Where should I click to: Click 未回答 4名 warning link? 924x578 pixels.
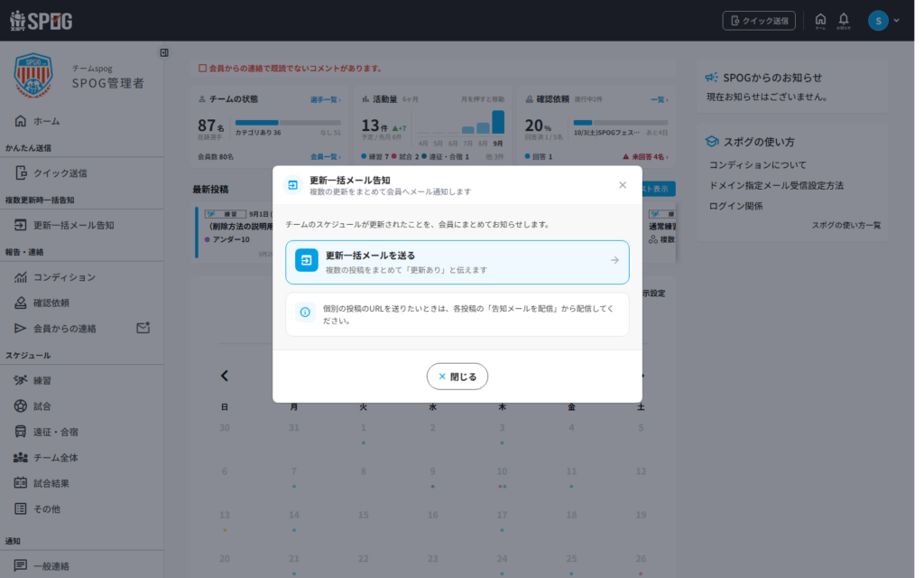click(645, 157)
